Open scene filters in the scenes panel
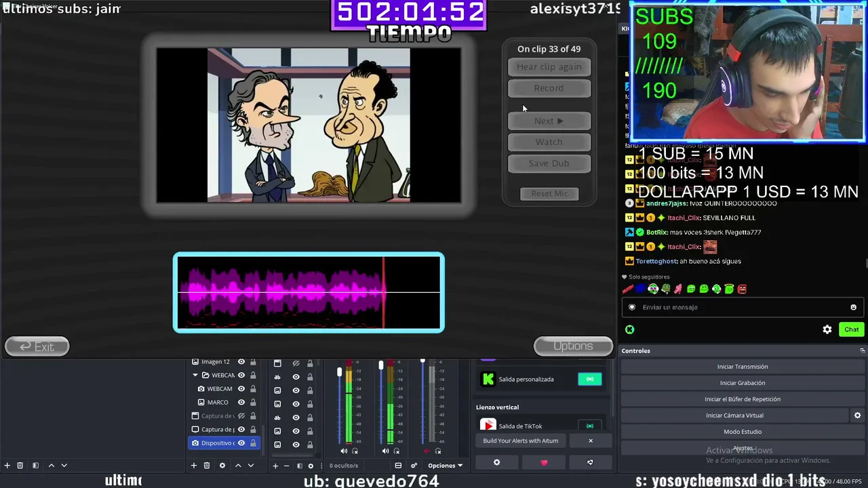 [x=35, y=466]
